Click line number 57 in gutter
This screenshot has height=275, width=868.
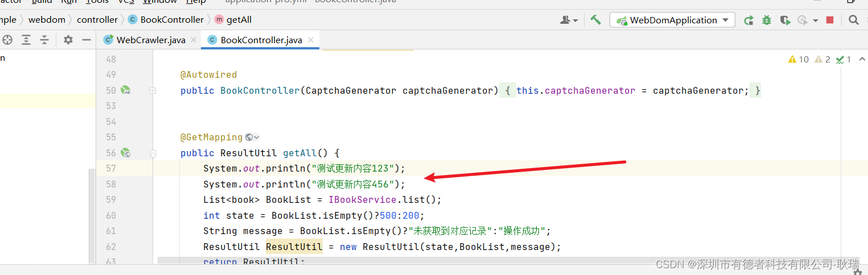pos(110,168)
